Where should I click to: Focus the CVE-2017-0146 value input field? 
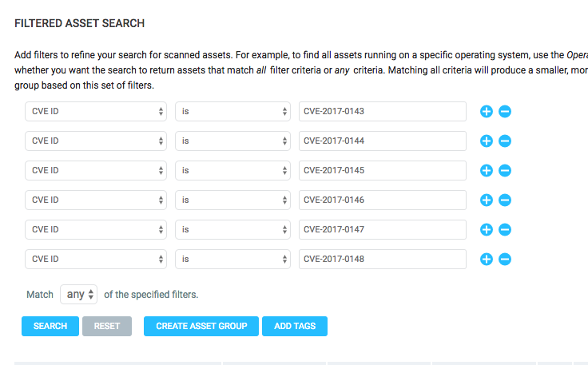[x=382, y=200]
